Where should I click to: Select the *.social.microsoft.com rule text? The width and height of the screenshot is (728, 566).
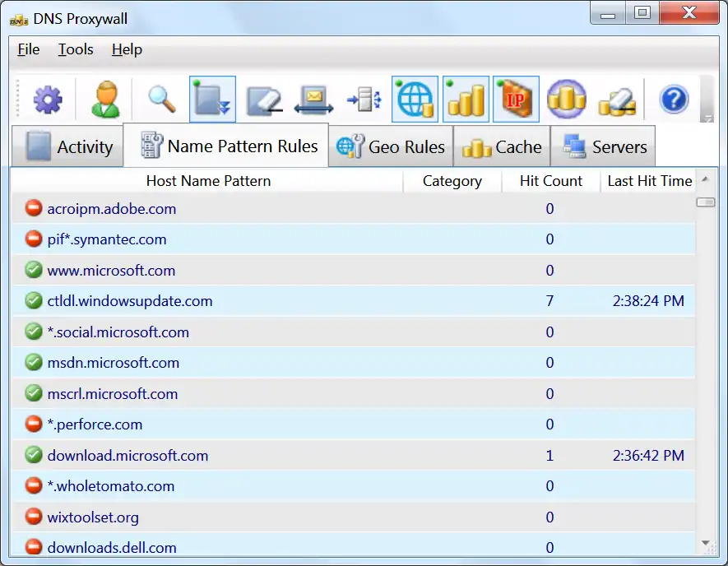coord(118,332)
